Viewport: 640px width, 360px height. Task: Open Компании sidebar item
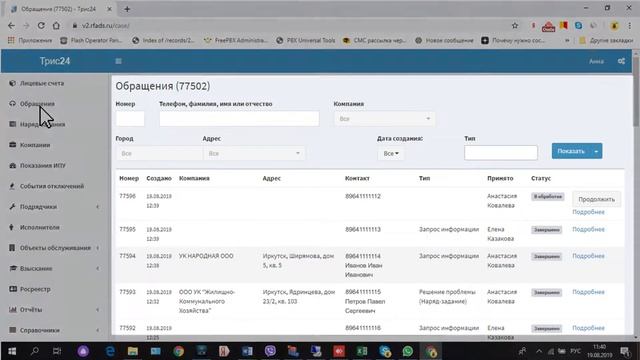35,145
